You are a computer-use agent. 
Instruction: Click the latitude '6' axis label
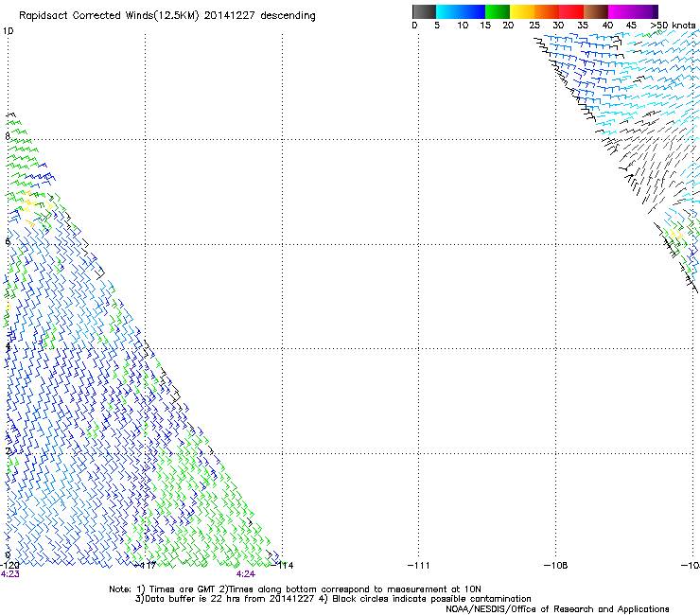pyautogui.click(x=8, y=241)
